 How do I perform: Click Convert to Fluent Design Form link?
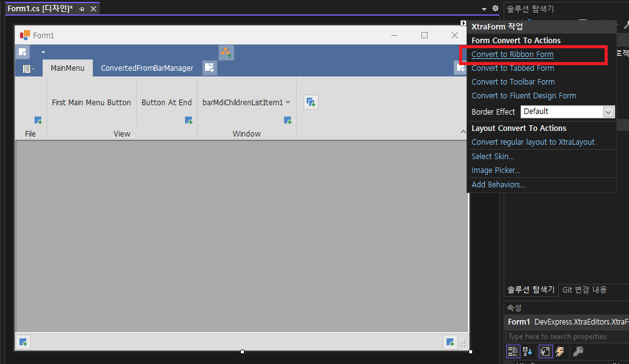[x=524, y=96]
